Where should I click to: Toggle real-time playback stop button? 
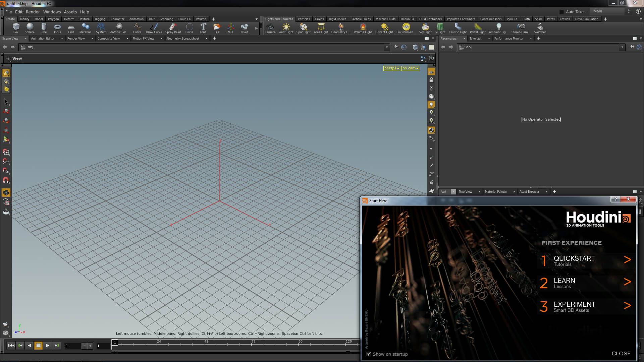point(38,346)
